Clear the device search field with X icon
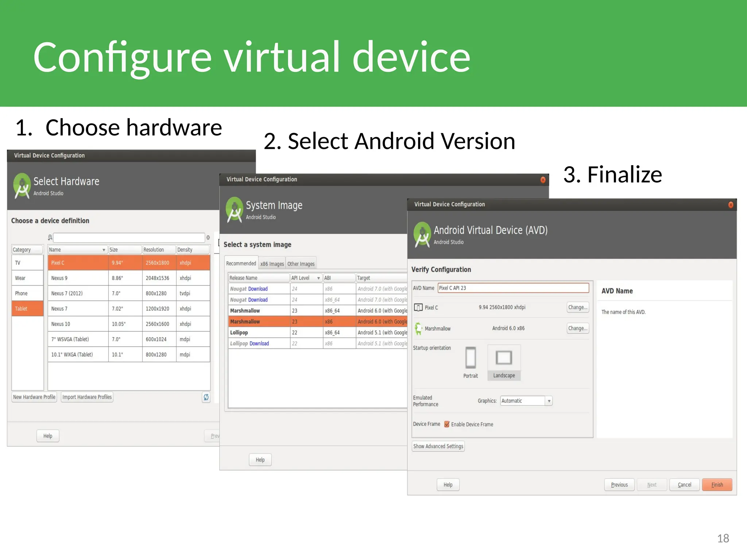This screenshot has width=747, height=560. (208, 238)
